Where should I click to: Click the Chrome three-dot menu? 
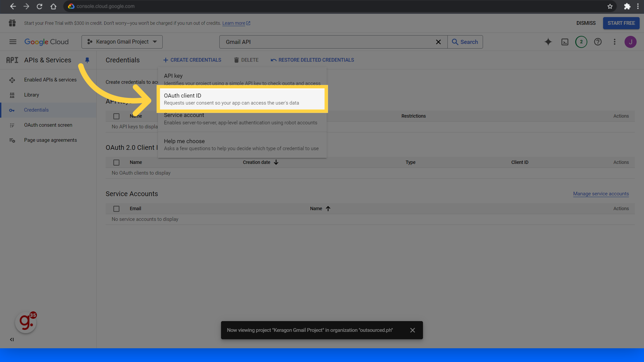click(x=638, y=6)
